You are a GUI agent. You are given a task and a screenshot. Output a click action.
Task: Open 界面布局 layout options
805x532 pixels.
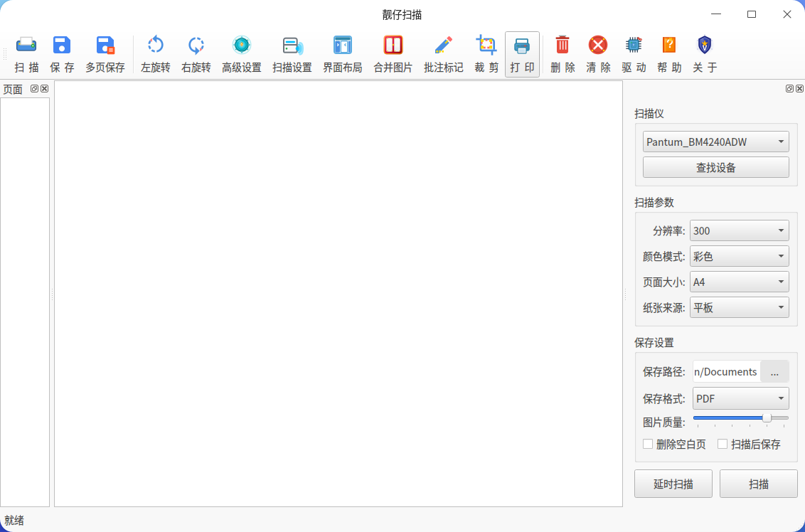(x=343, y=54)
